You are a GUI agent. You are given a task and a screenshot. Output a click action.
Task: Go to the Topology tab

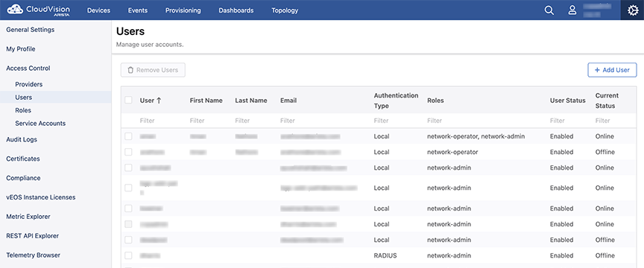click(x=285, y=10)
